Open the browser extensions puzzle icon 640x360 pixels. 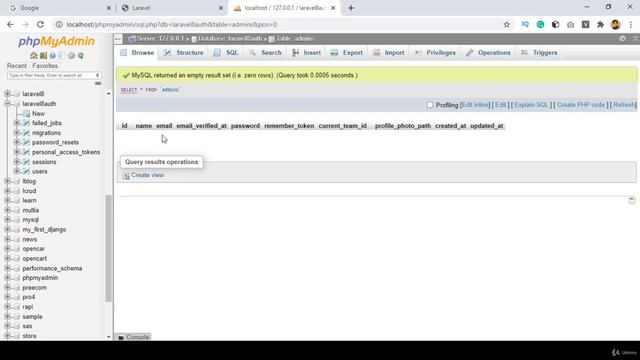600,24
